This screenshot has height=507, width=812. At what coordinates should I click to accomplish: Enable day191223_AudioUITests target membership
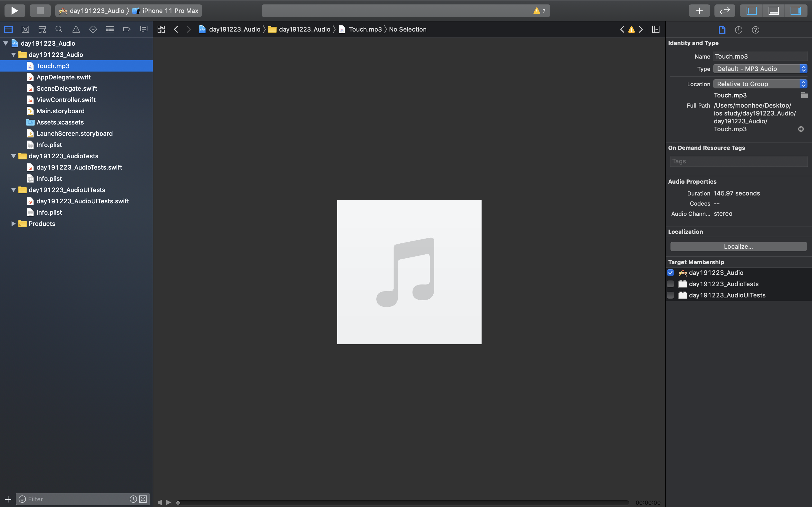pos(670,295)
